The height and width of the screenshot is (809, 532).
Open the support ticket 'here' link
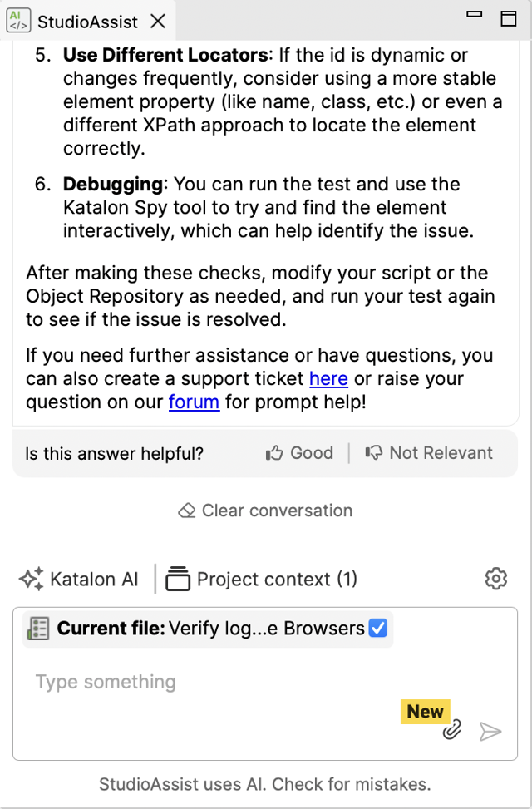(328, 378)
